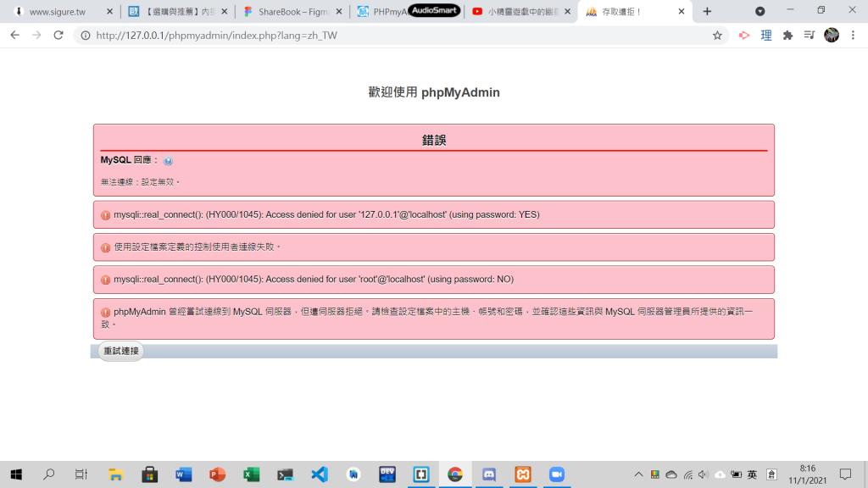Open Brackets editor from taskbar

click(x=421, y=474)
